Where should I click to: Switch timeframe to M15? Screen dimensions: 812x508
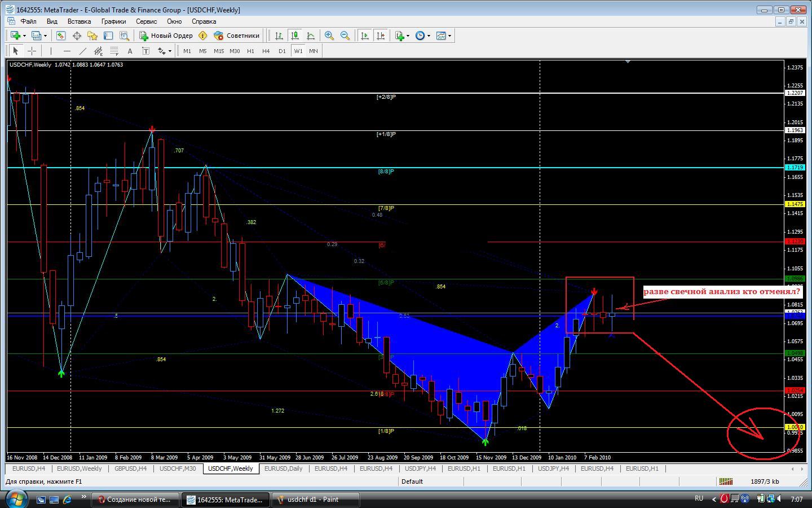point(218,51)
